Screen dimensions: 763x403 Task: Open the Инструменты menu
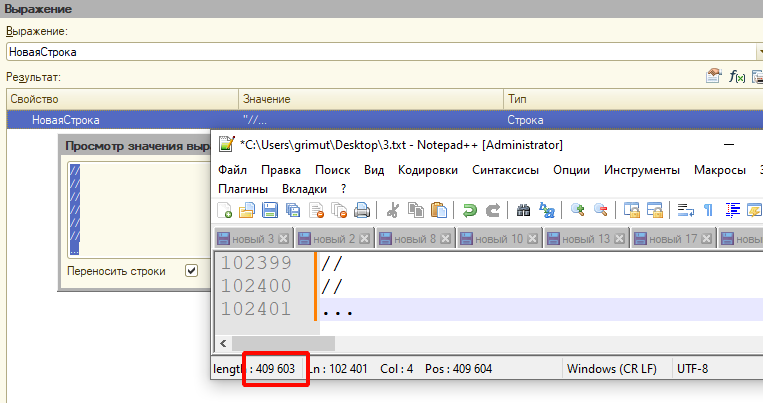click(x=642, y=170)
